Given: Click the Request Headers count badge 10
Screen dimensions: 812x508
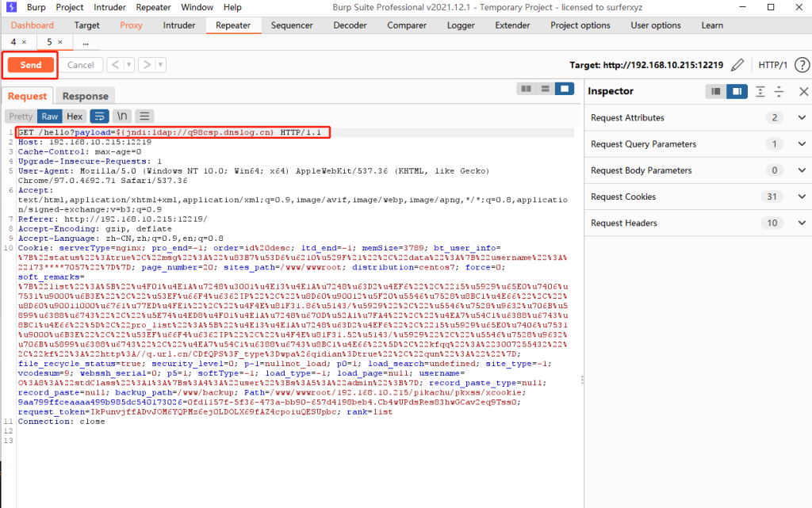Looking at the screenshot, I should point(772,223).
